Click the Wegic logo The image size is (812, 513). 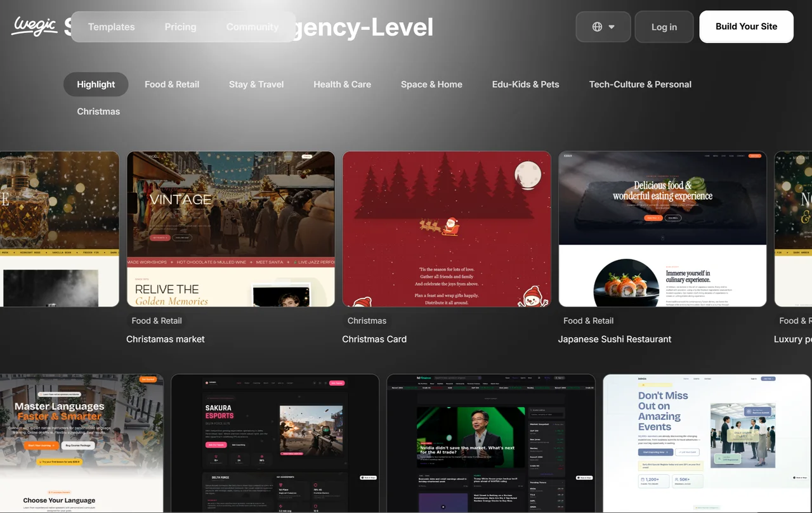34,26
